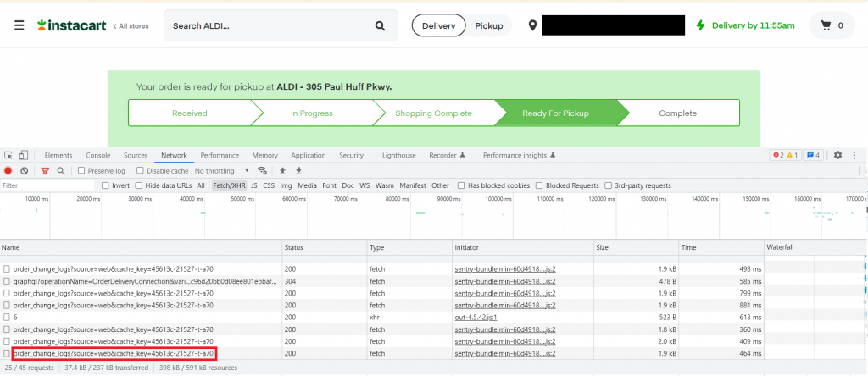Open network conditions wifi icon

[x=263, y=171]
